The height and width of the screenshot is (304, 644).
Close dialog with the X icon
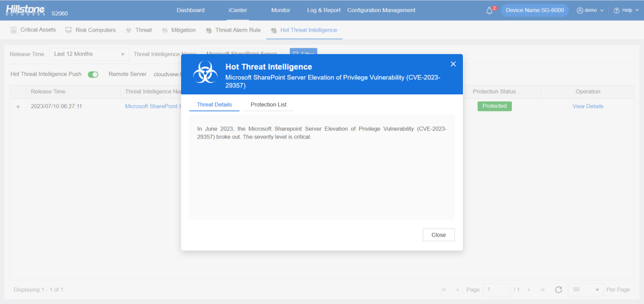pyautogui.click(x=453, y=64)
